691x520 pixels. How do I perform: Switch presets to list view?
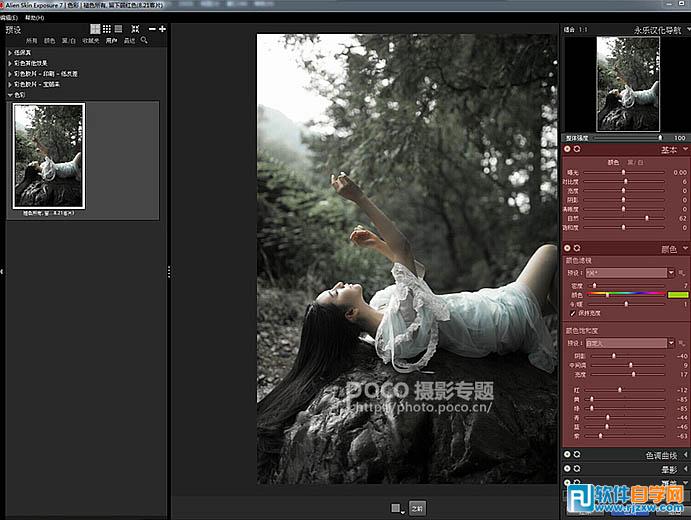coord(118,29)
